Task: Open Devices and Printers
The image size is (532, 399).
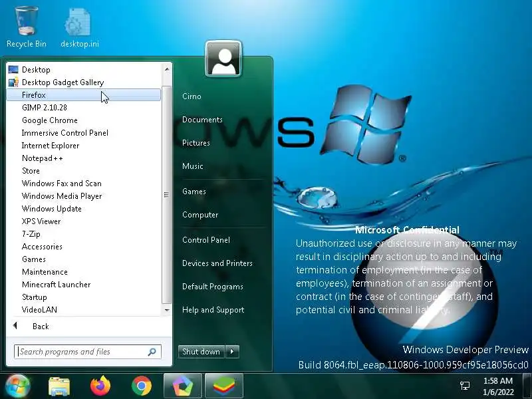Action: pos(217,263)
